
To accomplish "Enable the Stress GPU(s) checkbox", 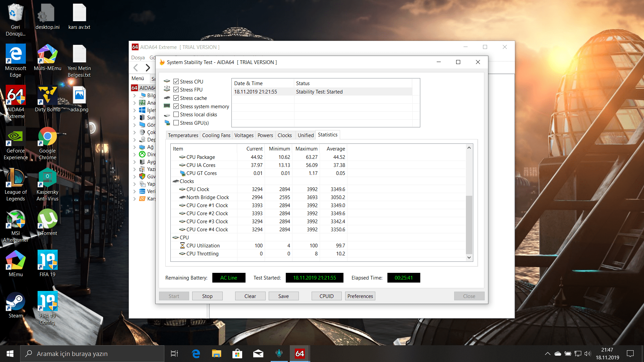I will pyautogui.click(x=176, y=123).
